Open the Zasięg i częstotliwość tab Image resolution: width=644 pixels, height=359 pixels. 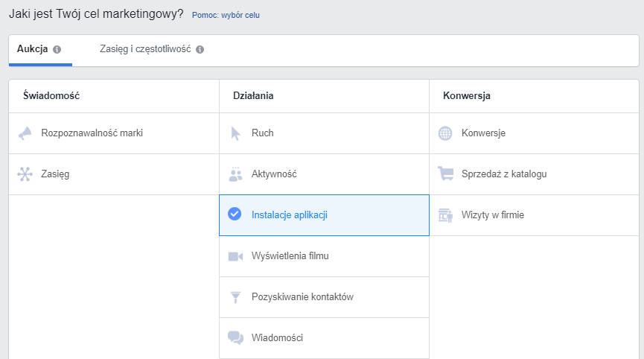[x=145, y=49]
